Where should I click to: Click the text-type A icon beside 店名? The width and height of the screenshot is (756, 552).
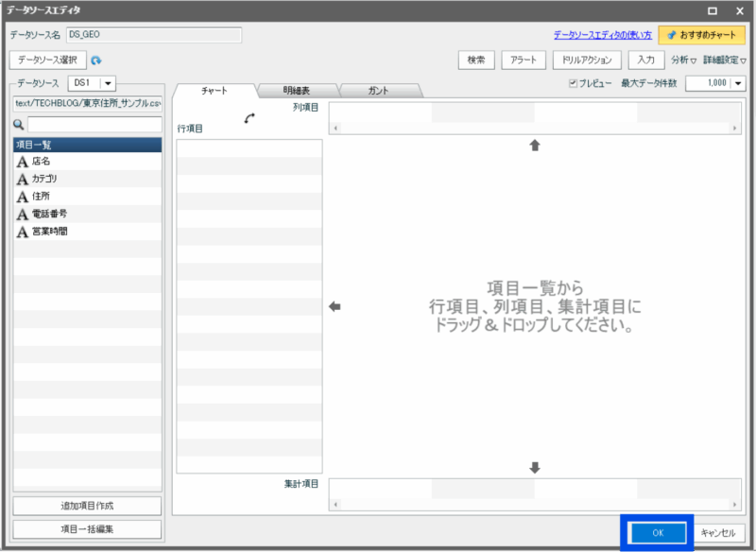(x=21, y=160)
